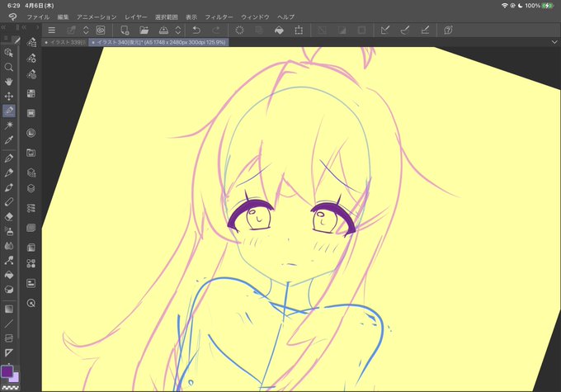Screen dimensions: 561x392
Task: Select the Pencil tool below the pen
Action: [x=9, y=173]
